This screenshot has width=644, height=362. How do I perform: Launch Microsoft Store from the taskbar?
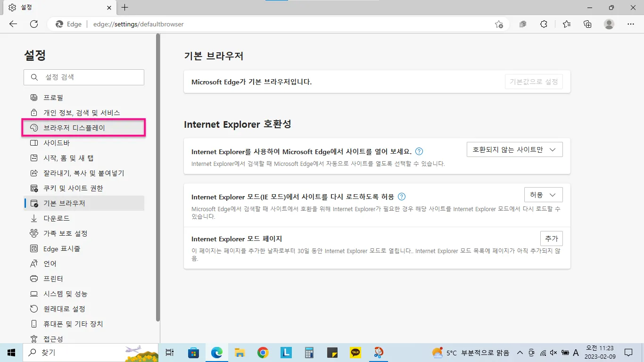[x=193, y=353]
